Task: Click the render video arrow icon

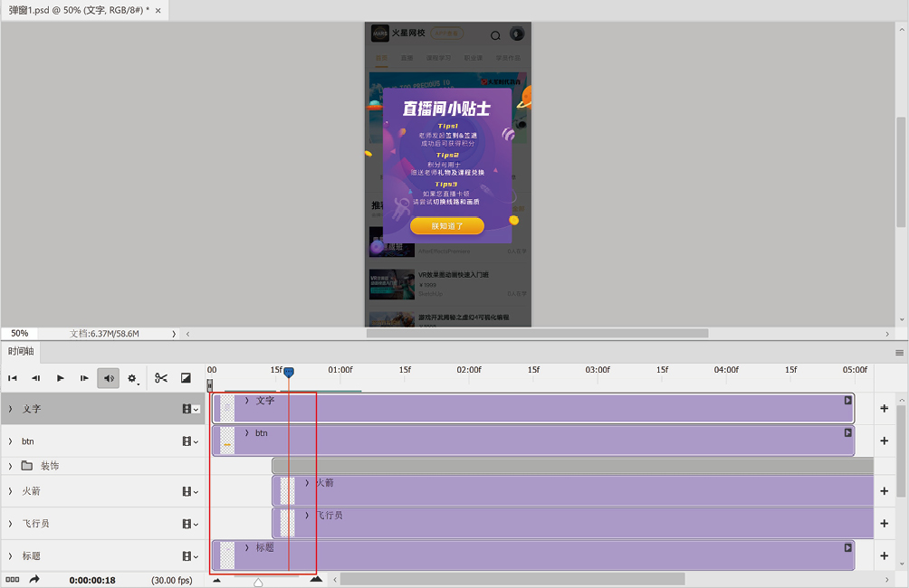Action: point(34,579)
